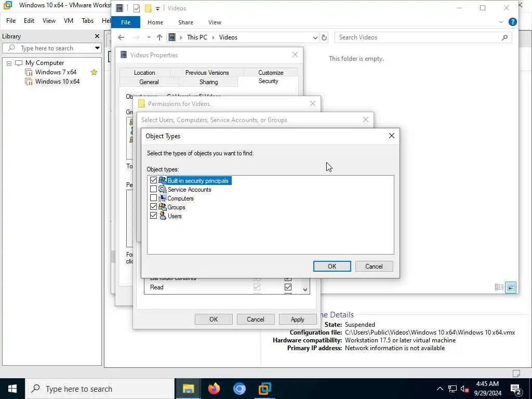The image size is (532, 399).
Task: Open the Library search dropdown arrow
Action: (x=97, y=48)
